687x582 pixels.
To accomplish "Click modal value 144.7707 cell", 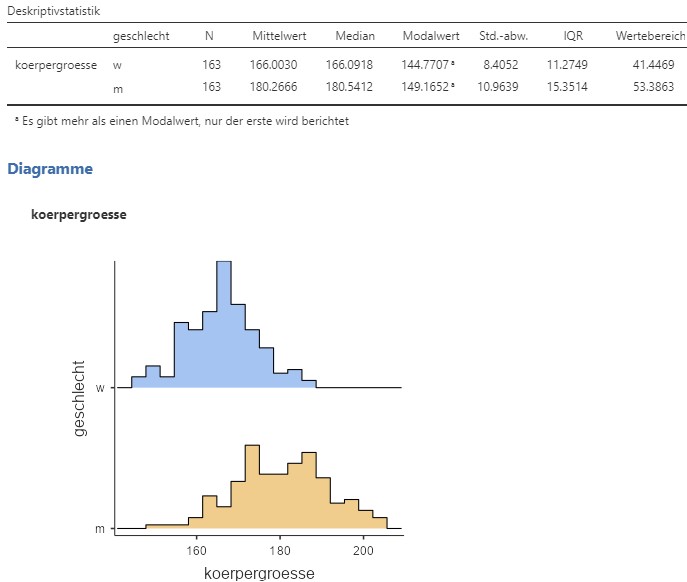I will click(428, 65).
